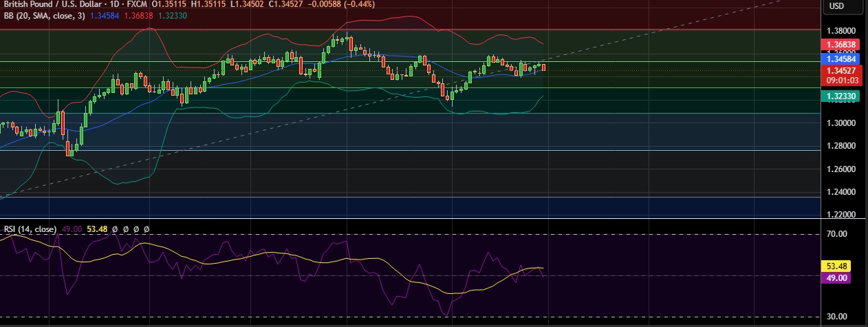
Task: Click the 70.00 level on RSI scale
Action: coord(836,234)
